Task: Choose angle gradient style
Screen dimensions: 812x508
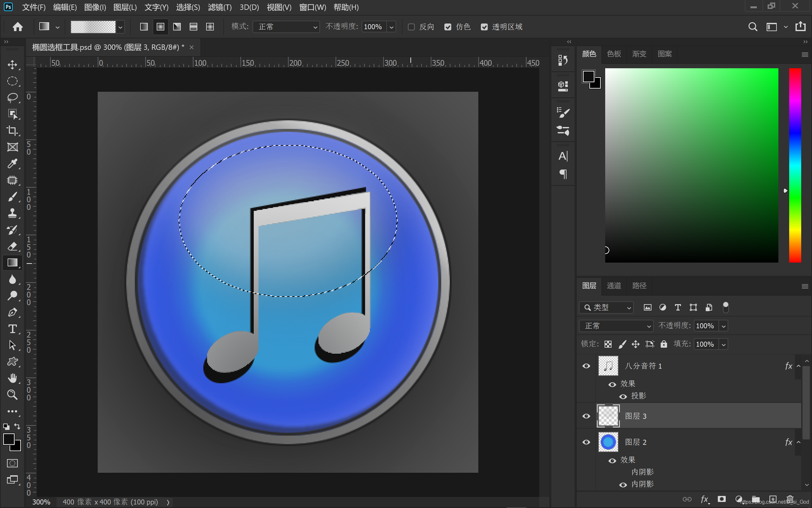Action: [x=177, y=27]
